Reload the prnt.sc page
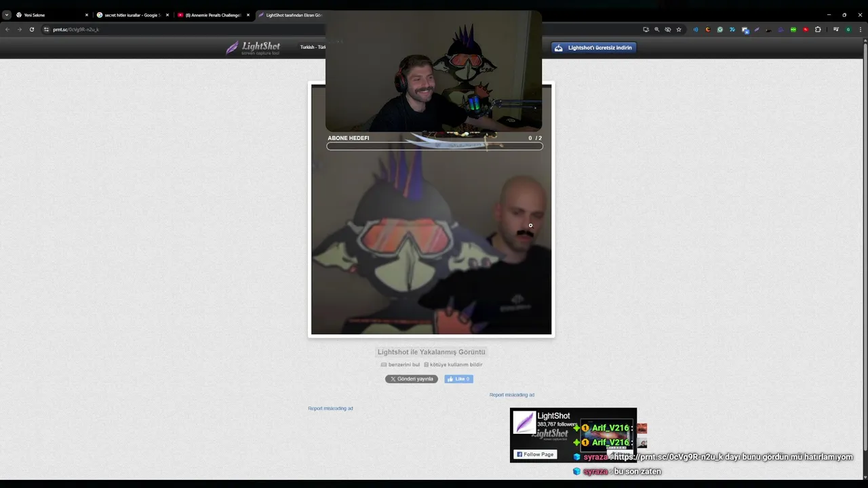 pos(31,29)
